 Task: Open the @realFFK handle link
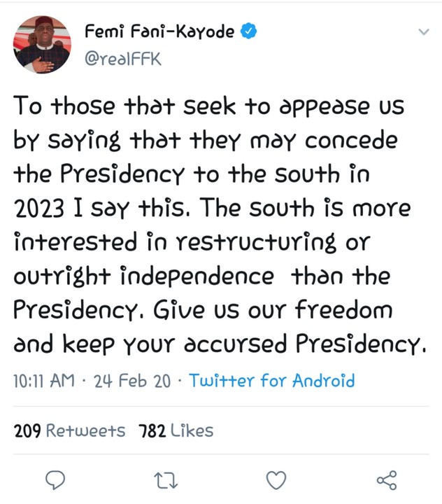click(x=122, y=59)
